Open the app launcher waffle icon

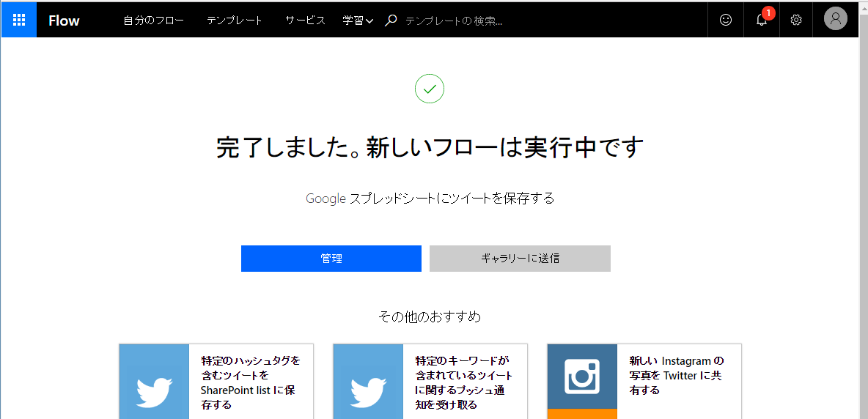coord(19,20)
